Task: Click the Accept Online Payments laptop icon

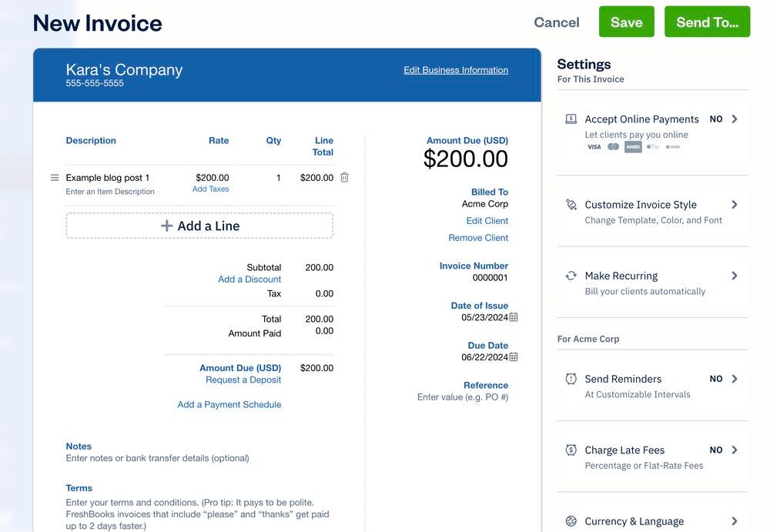Action: coord(571,118)
